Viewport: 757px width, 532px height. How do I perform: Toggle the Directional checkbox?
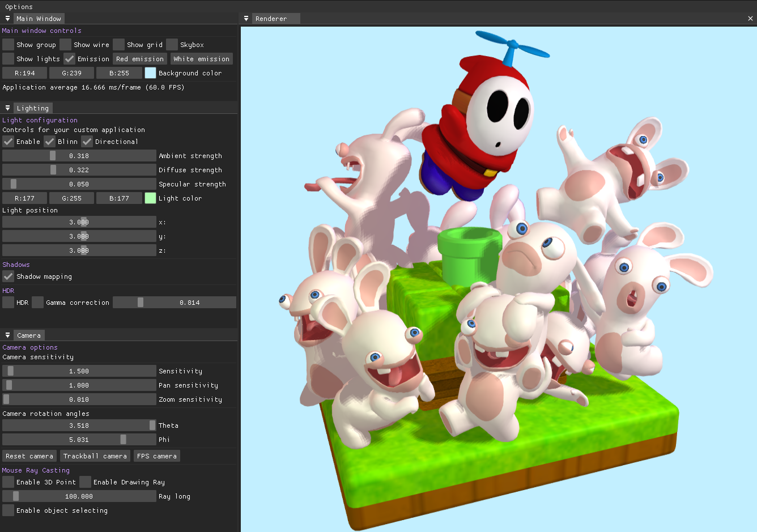(x=87, y=142)
